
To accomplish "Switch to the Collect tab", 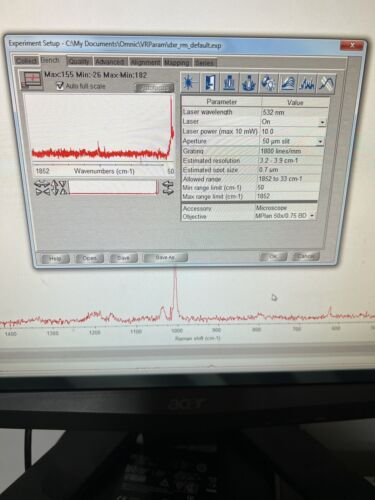I will (26, 61).
